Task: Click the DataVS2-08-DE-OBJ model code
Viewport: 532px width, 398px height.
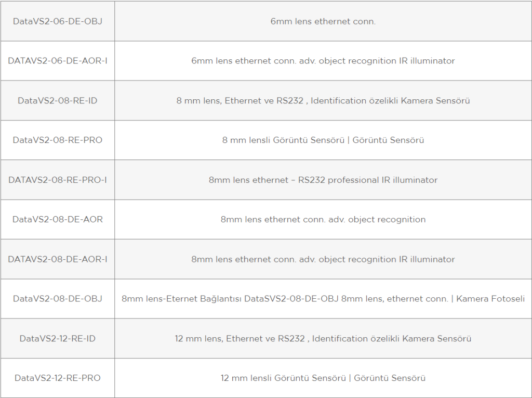Action: [57, 299]
